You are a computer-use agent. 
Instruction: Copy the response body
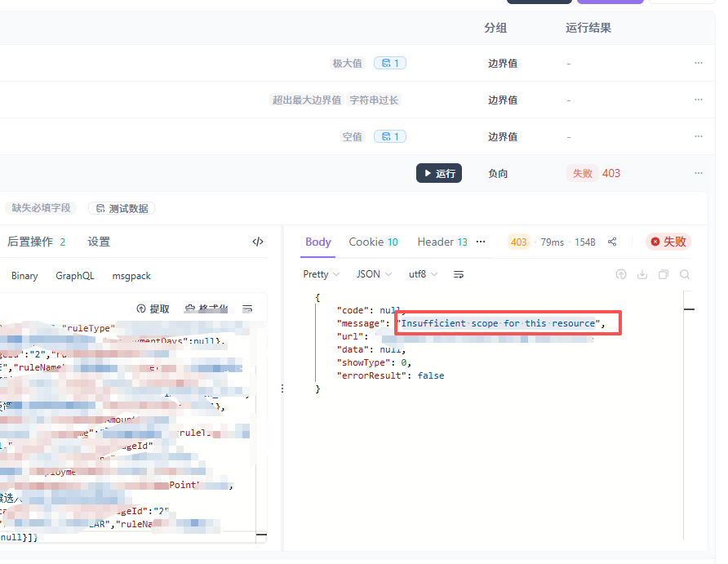pos(664,274)
